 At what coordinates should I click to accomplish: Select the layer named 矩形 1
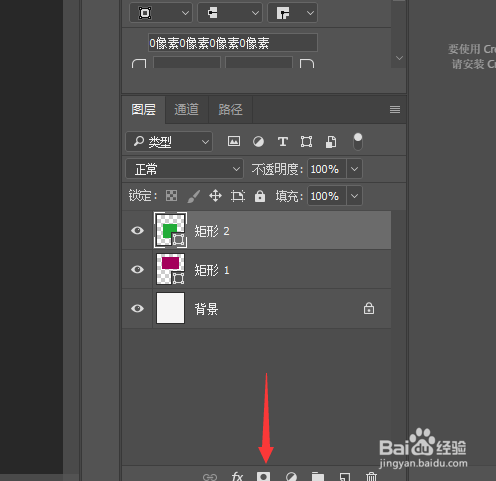[x=257, y=269]
